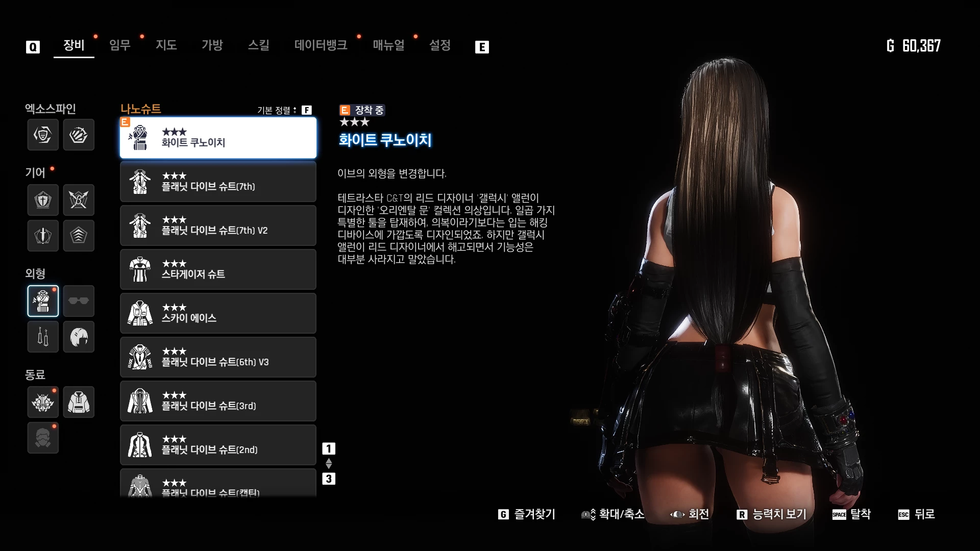Switch to the 매뉴얼 tab
Screen dimensions: 980x551
pyautogui.click(x=388, y=45)
